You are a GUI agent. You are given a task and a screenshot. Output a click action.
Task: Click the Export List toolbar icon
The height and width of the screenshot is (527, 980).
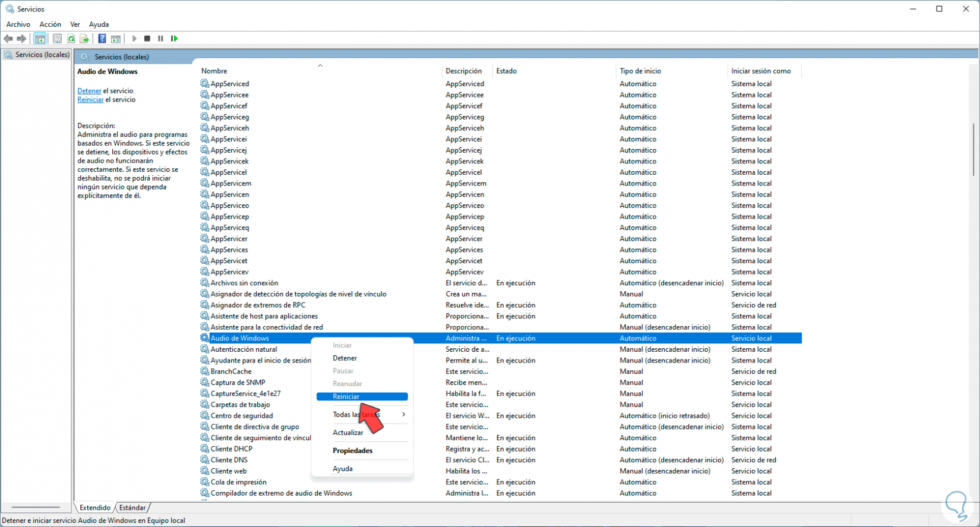(84, 39)
